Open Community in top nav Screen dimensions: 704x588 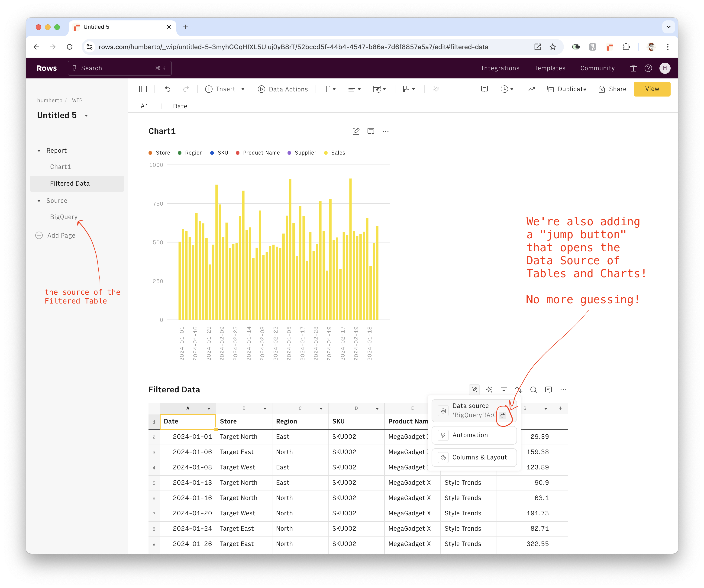[x=597, y=68]
